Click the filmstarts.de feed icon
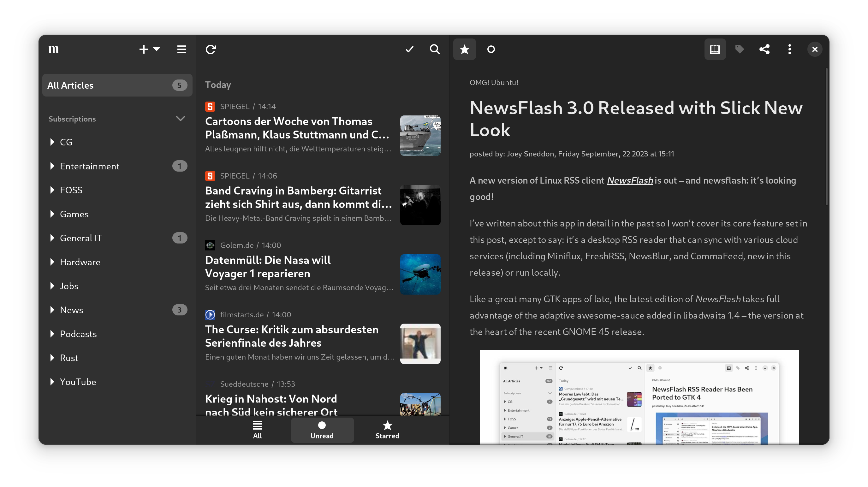This screenshot has width=868, height=487. pyautogui.click(x=210, y=314)
